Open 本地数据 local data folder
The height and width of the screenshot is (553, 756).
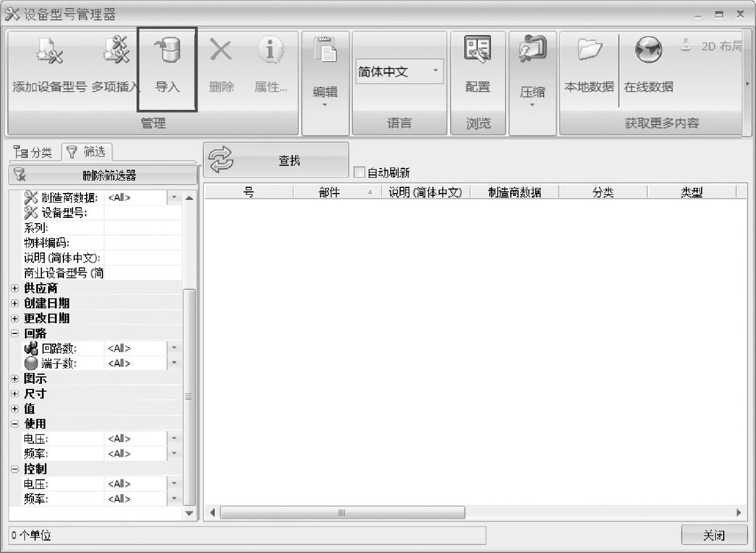590,50
